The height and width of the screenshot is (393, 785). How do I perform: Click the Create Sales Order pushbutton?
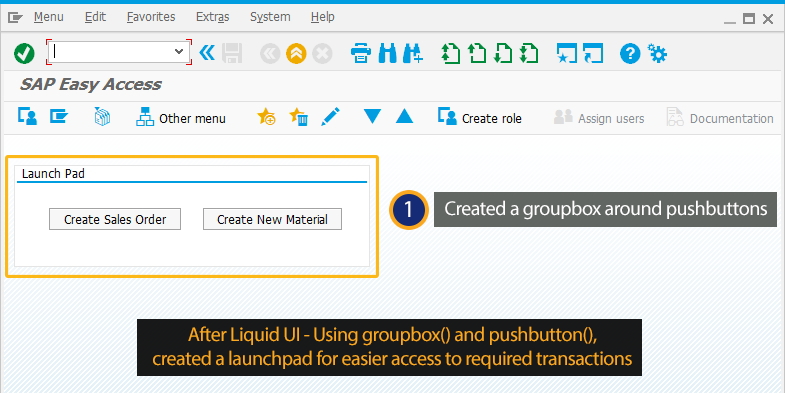(115, 219)
